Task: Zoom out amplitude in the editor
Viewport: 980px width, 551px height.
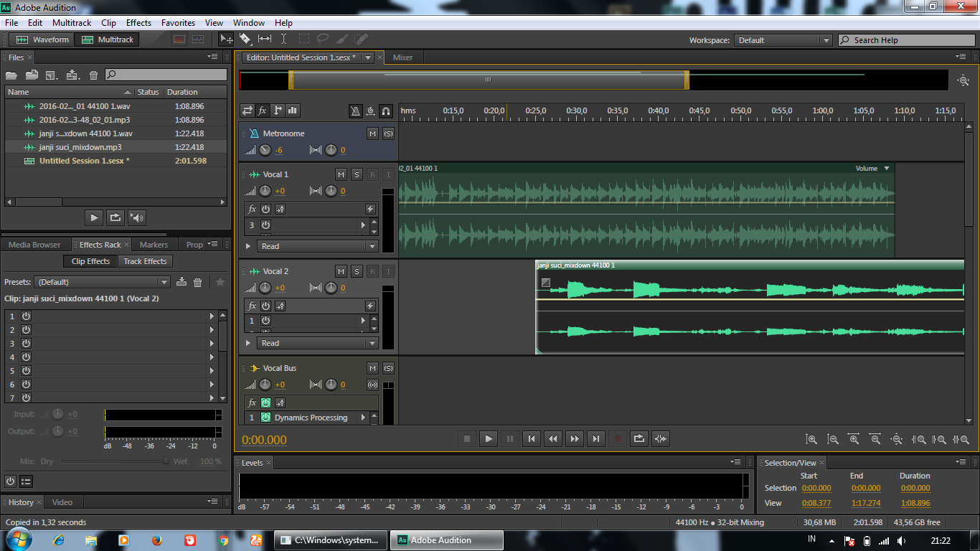Action: 833,439
